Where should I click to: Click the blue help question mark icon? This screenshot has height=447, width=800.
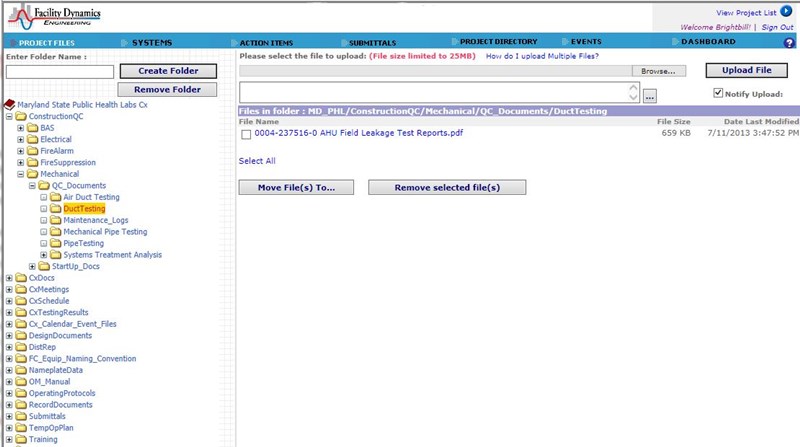pyautogui.click(x=789, y=43)
